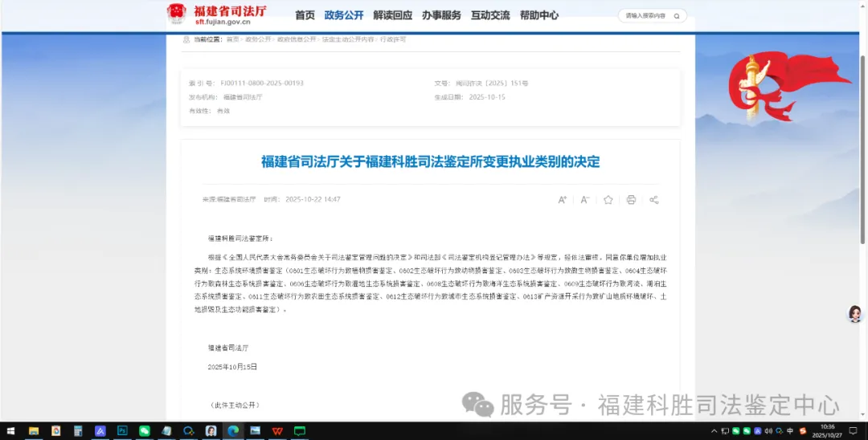Click the share icon
Screen dimensions: 868x440
[653, 200]
